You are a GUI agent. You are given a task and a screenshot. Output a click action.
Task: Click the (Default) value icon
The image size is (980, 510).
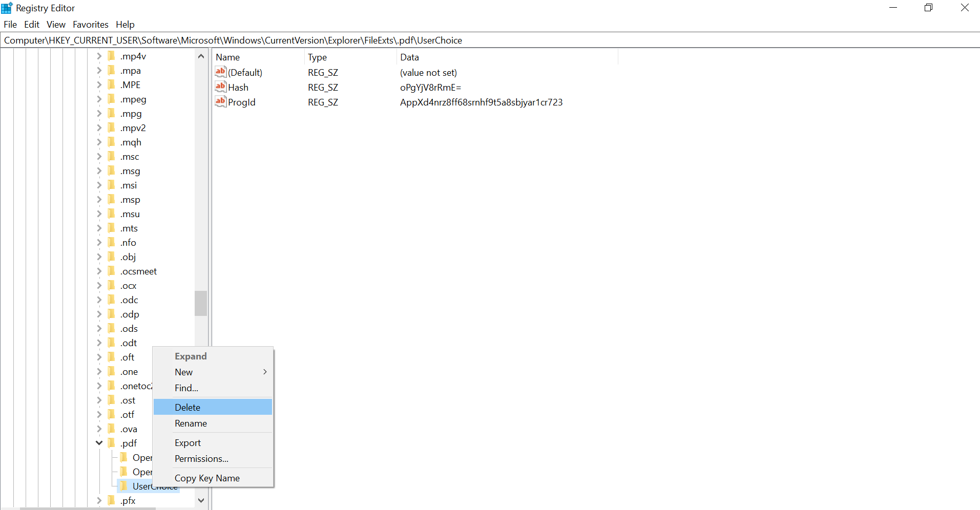[220, 72]
